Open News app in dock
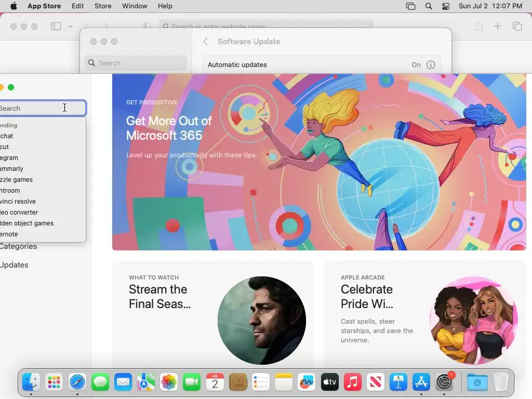The width and height of the screenshot is (532, 399). [x=375, y=382]
